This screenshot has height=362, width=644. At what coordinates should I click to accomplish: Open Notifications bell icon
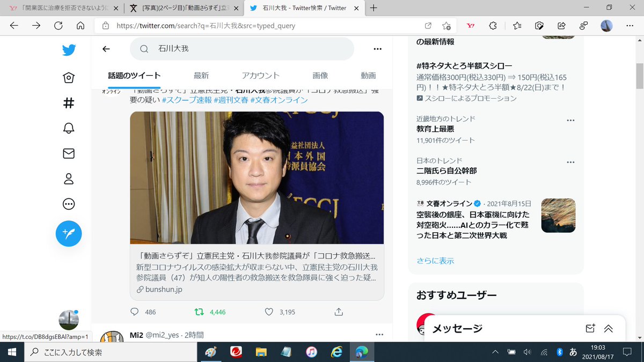pyautogui.click(x=69, y=128)
